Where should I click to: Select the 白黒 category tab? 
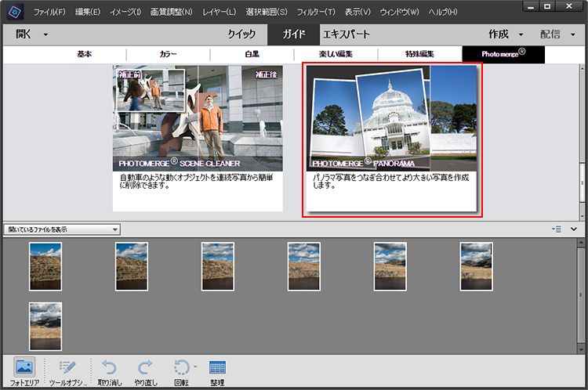coord(252,54)
